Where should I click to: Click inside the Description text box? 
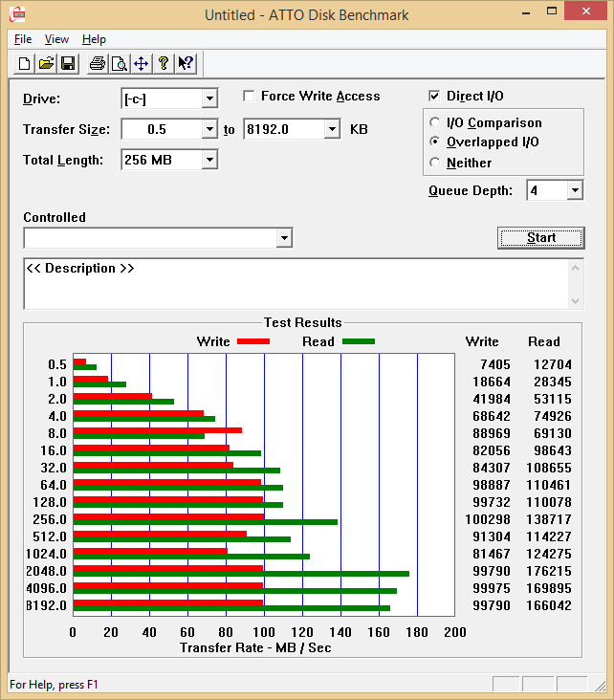(x=296, y=283)
